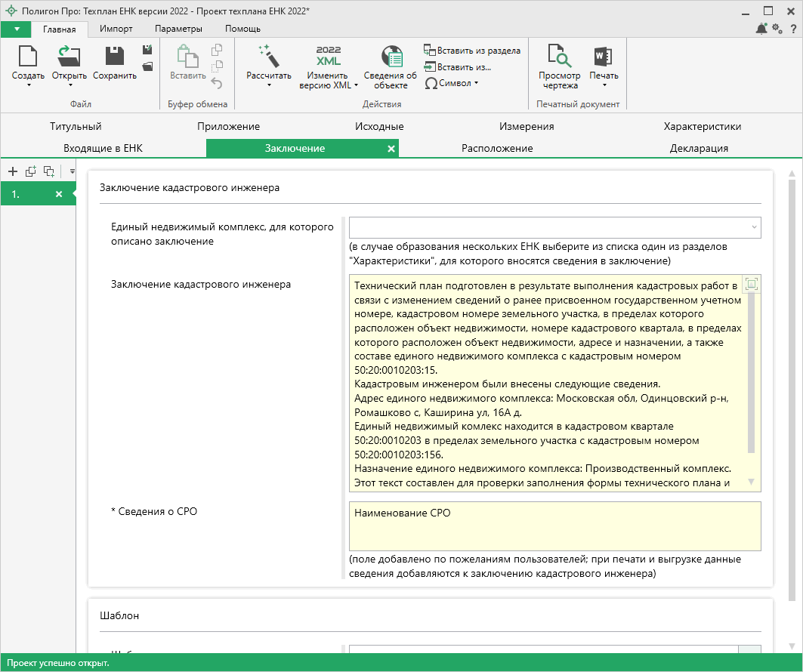Click into the Сведения о СРО field
Viewport: 803px width, 672px height.
(554, 526)
